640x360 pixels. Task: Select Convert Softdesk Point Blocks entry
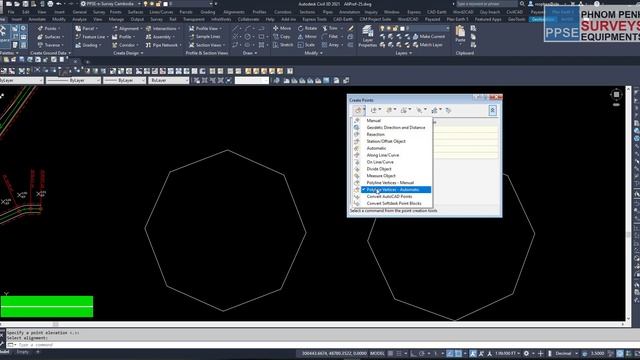click(x=393, y=204)
